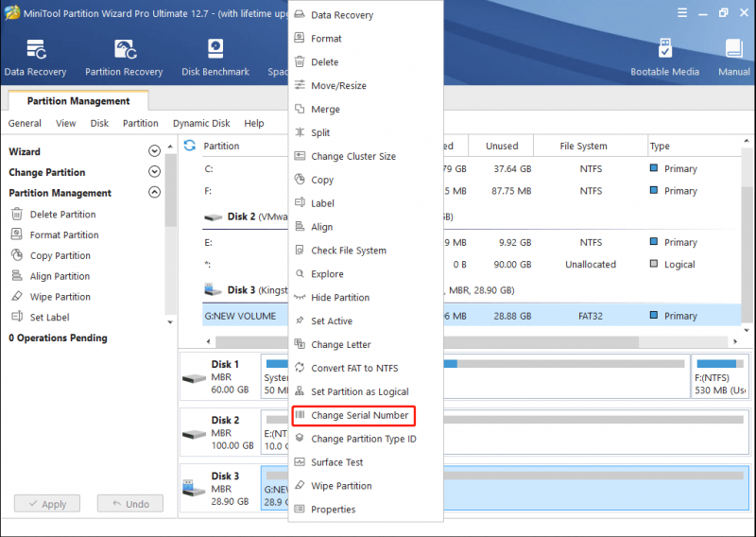Select the G:NEW VOLUME partition row
This screenshot has width=756, height=537.
[472, 316]
